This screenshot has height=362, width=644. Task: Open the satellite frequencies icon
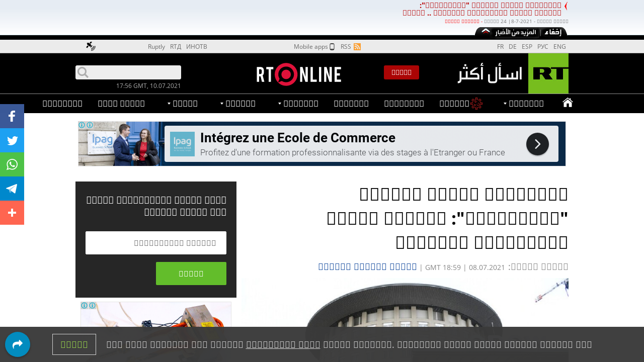[x=91, y=46]
